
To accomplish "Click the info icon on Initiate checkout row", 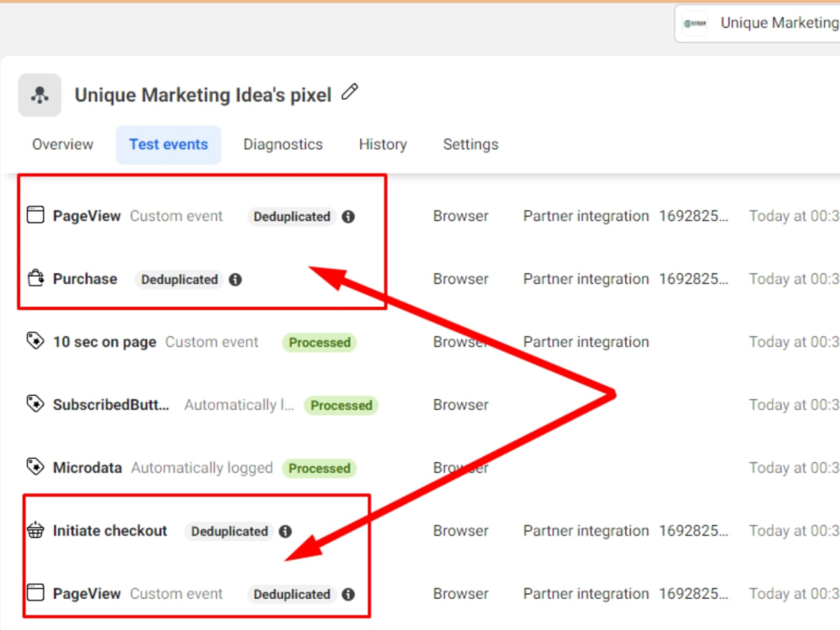I will [x=286, y=531].
